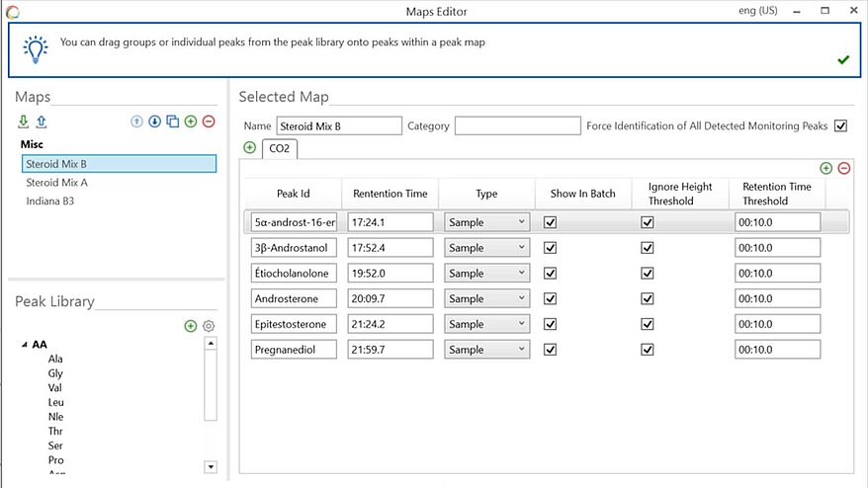This screenshot has width=868, height=488.
Task: Duplicate the selected map with copy icon
Action: pyautogui.click(x=172, y=122)
